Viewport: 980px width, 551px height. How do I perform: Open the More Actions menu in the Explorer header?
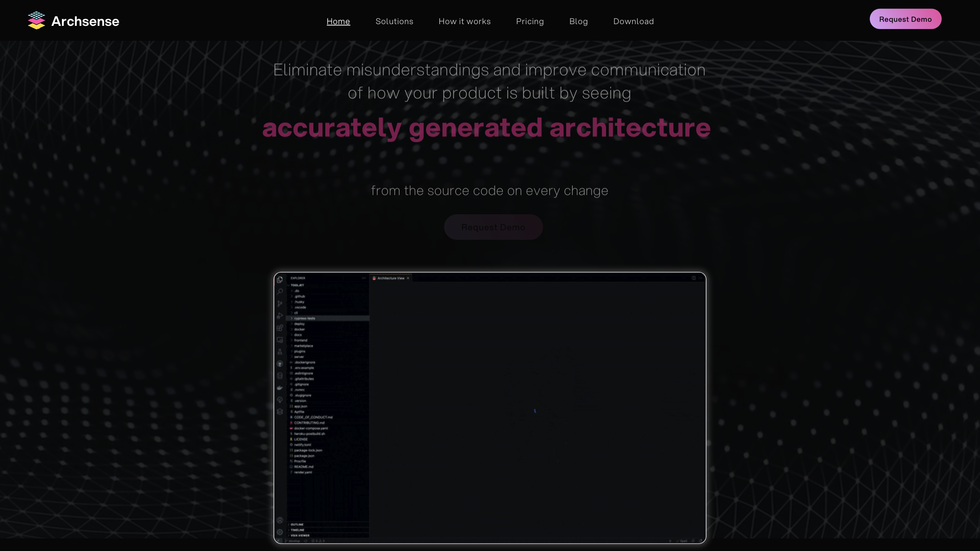pos(363,278)
